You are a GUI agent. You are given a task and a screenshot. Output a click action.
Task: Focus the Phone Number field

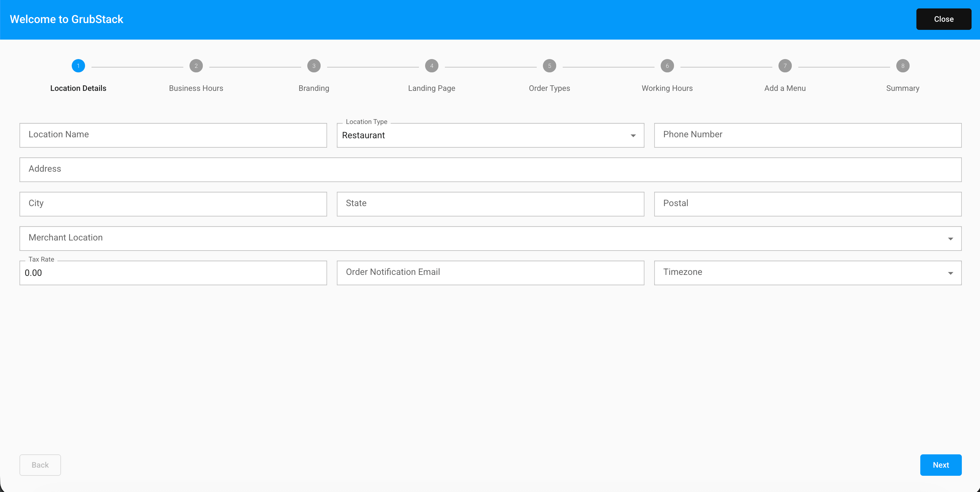(808, 135)
